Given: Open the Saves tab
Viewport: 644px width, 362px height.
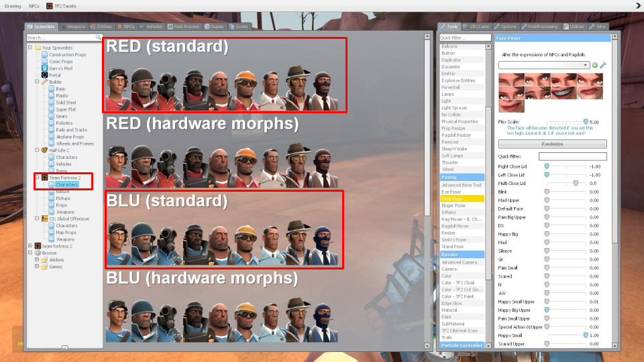Looking at the screenshot, I should click(x=239, y=27).
